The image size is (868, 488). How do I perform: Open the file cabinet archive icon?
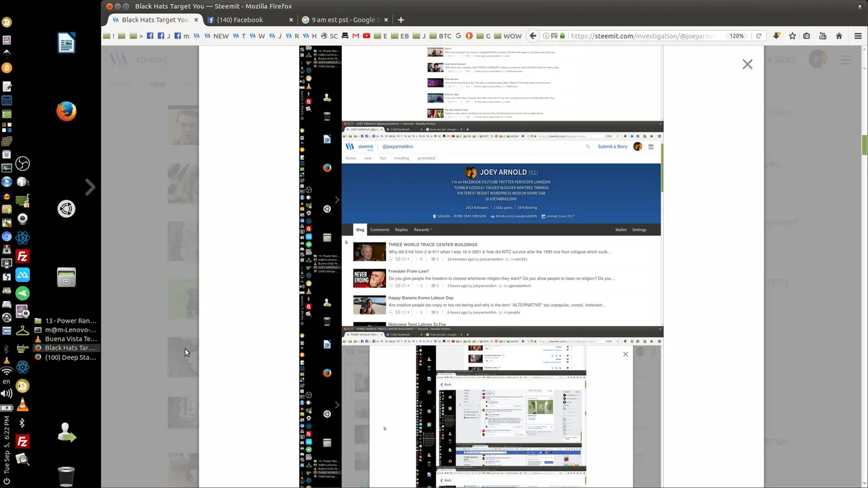click(x=66, y=278)
